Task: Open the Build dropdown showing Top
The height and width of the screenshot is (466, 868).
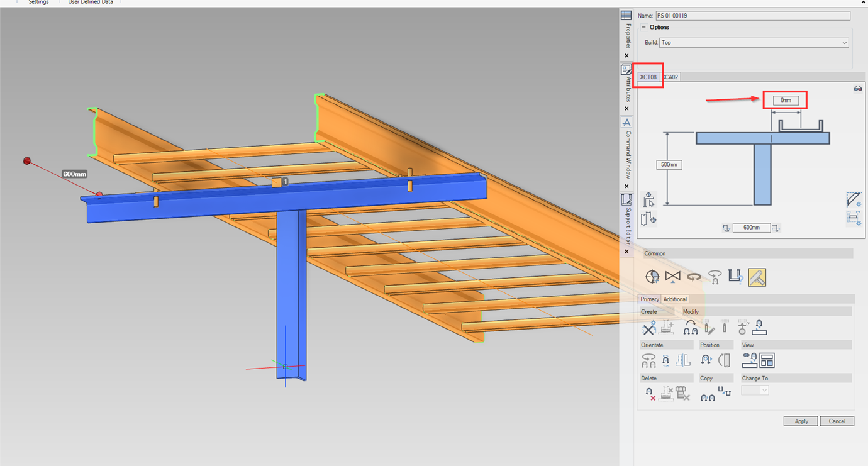Action: 754,43
